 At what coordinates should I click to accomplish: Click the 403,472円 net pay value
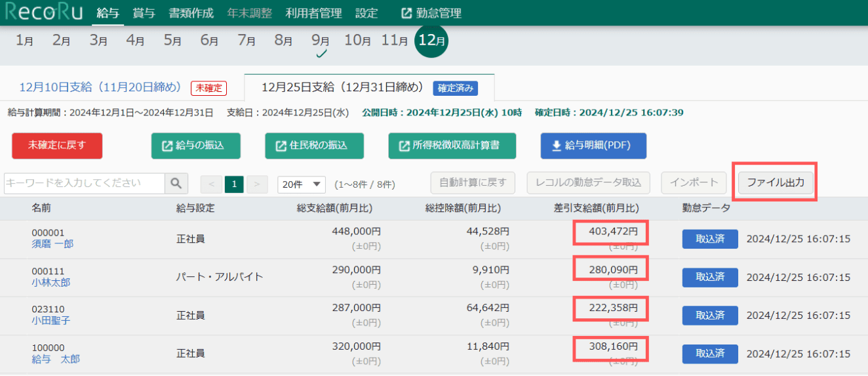coord(613,232)
